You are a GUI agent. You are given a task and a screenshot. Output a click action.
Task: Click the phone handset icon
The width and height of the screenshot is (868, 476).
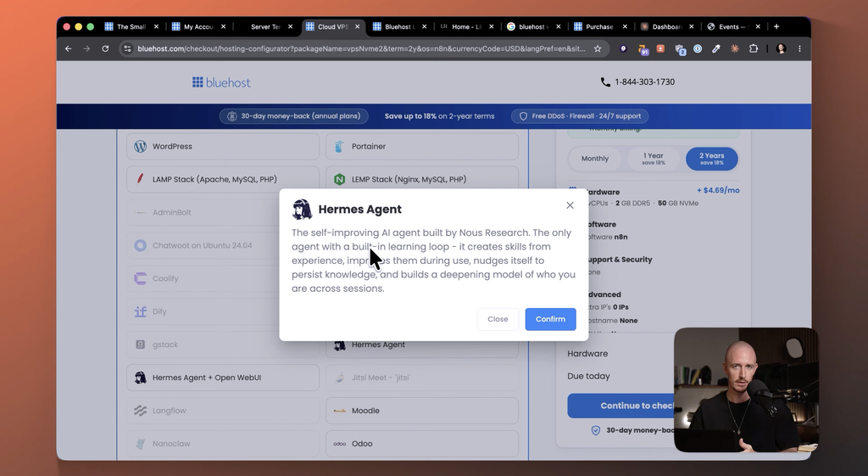pyautogui.click(x=605, y=82)
